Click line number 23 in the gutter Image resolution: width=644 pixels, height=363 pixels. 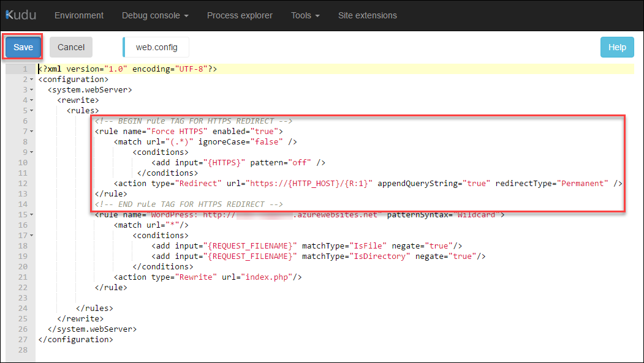click(23, 298)
